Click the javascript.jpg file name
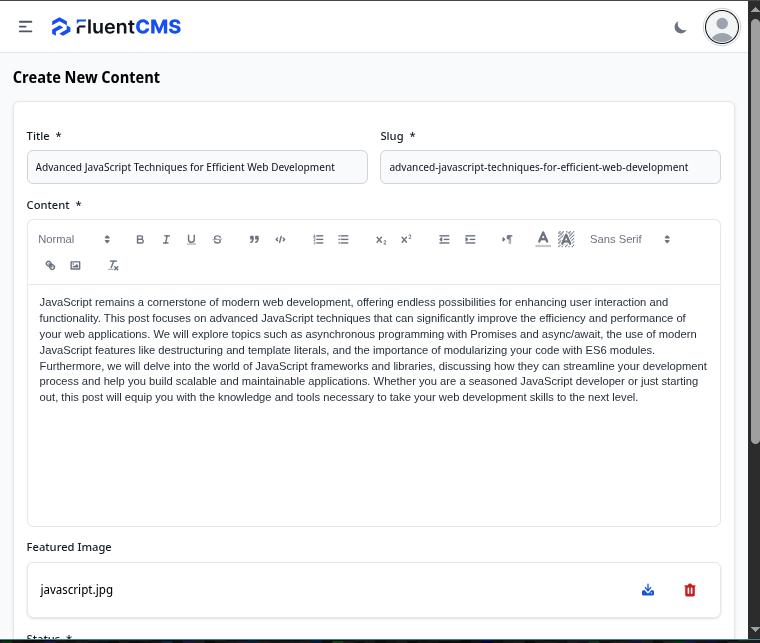Viewport: 760px width, 643px height. [x=76, y=590]
